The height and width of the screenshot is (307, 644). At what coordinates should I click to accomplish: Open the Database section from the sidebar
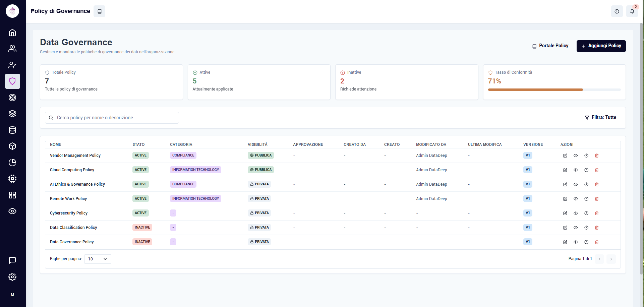click(x=12, y=130)
